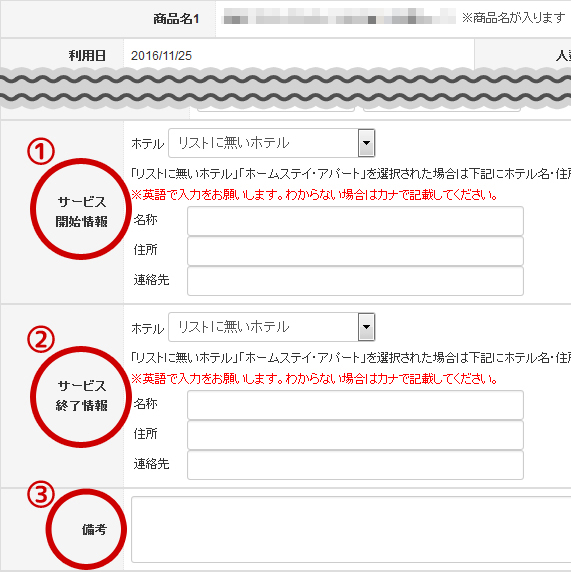571x572 pixels.
Task: Click dropdown arrow of サービス開始情報 hotel selector
Action: pyautogui.click(x=366, y=143)
